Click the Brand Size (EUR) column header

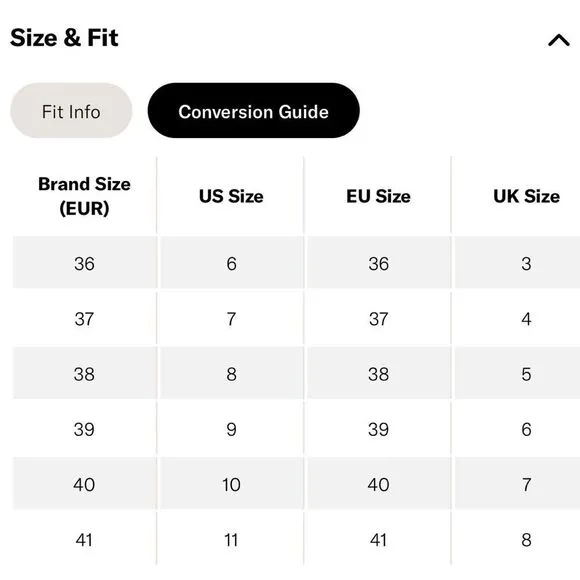[x=84, y=196]
